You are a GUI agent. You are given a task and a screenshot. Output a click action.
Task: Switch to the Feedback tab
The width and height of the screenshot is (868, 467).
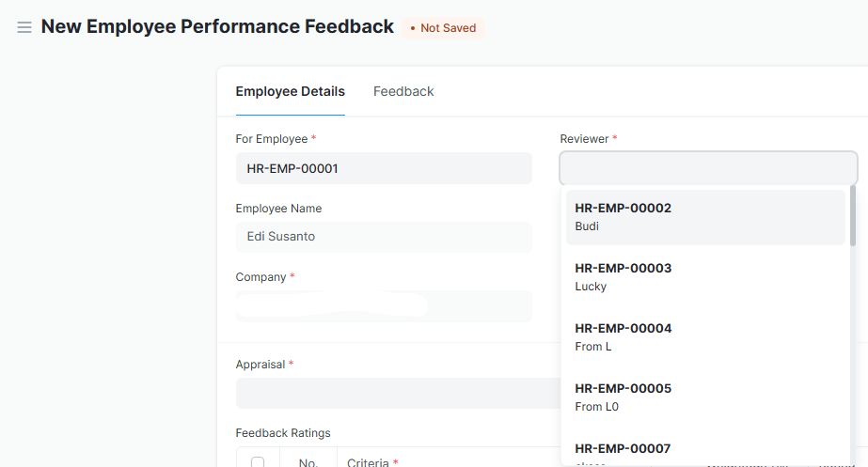403,91
